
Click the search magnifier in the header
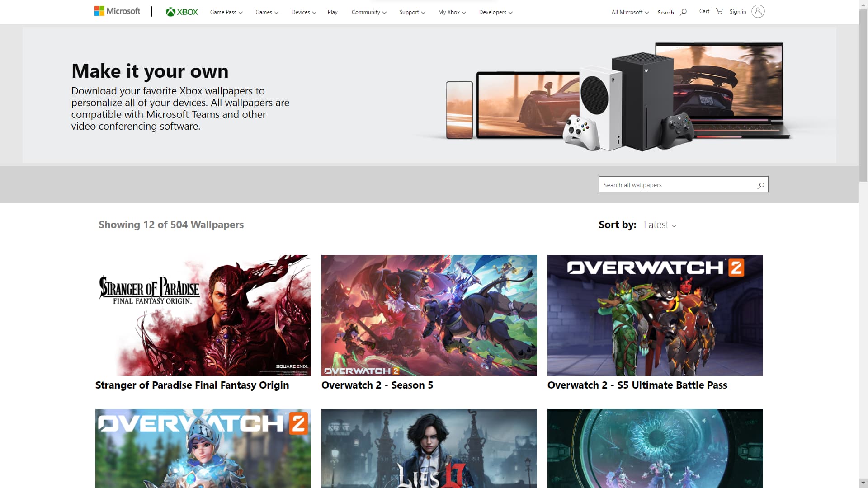(683, 12)
